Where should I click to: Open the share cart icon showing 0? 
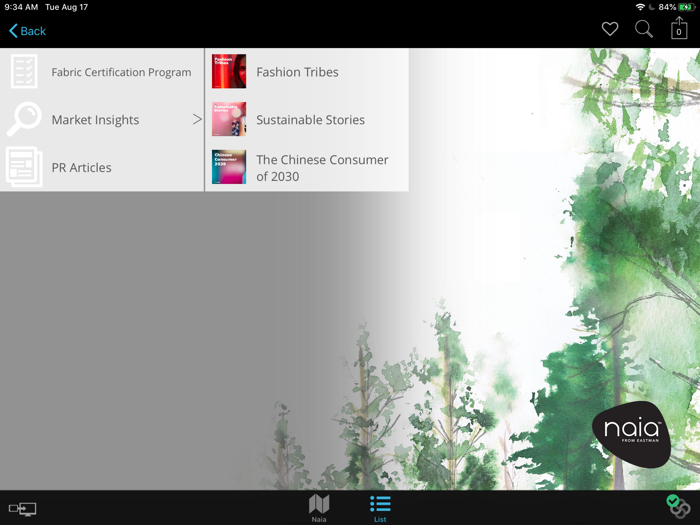click(679, 28)
